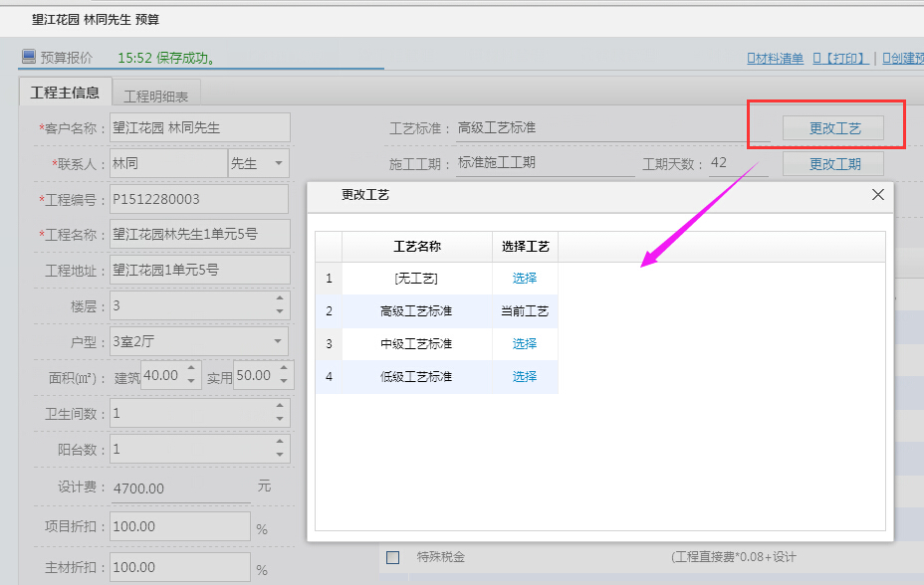The width and height of the screenshot is (924, 585).
Task: Decrease the 实用 area with its stepper
Action: [x=284, y=382]
